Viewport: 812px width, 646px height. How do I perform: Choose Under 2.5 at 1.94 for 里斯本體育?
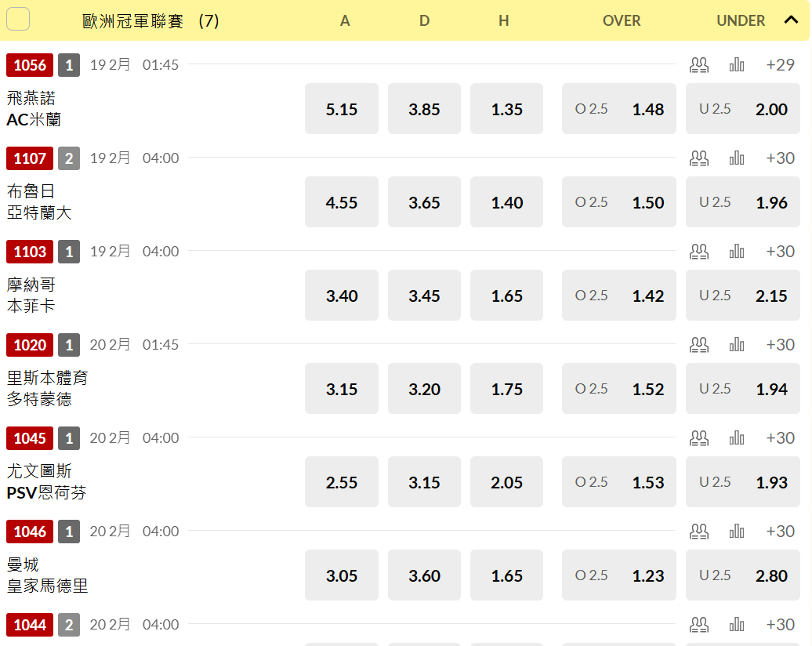click(742, 389)
